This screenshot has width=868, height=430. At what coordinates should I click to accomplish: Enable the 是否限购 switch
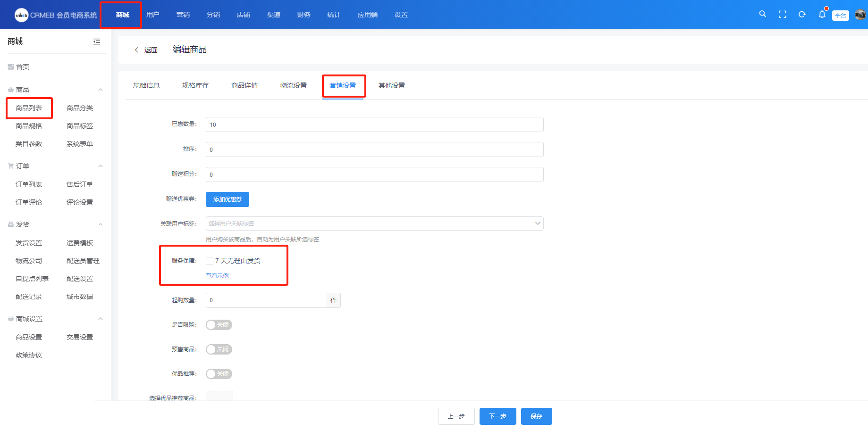pos(219,325)
